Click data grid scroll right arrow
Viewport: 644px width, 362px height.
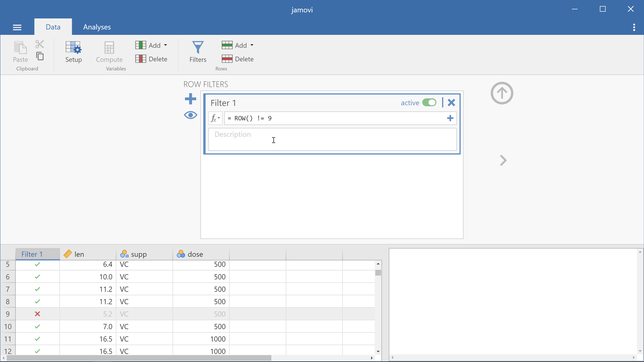[372, 358]
